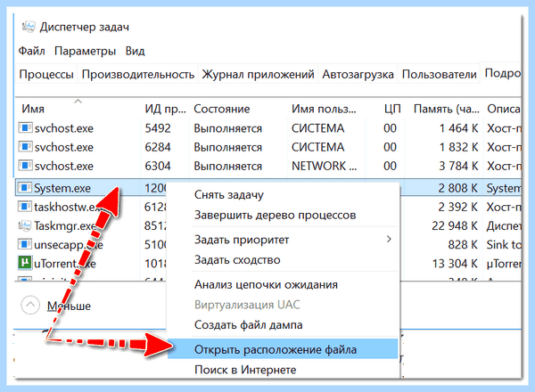This screenshot has width=535, height=392.
Task: Select the System.exe row name
Action: tap(62, 188)
